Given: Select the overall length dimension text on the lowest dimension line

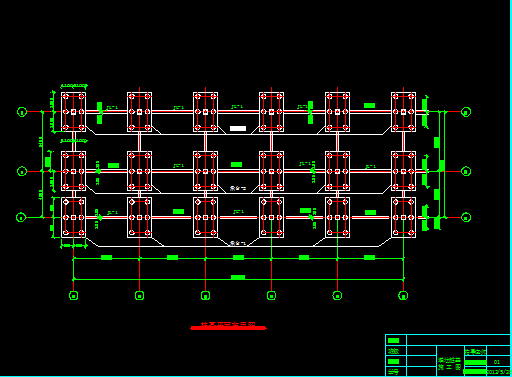Looking at the screenshot, I should pos(238,277).
